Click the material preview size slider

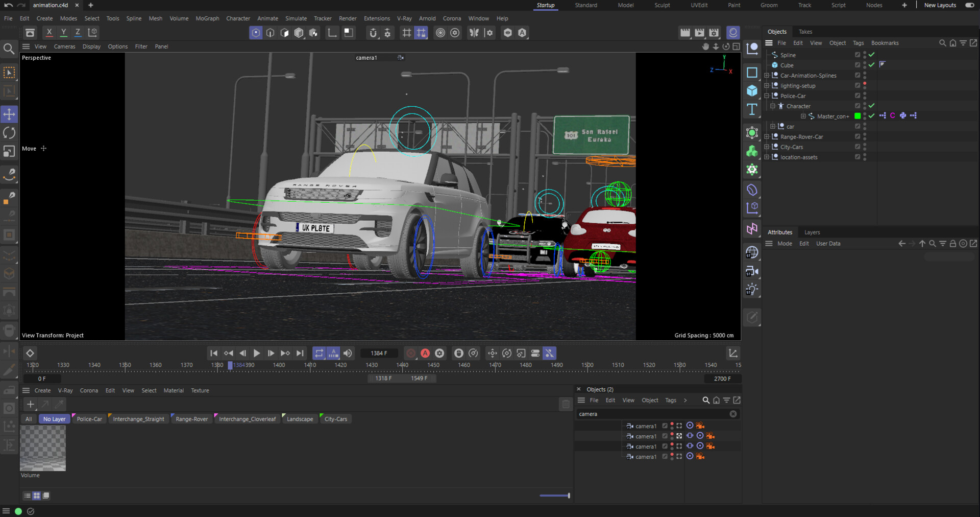555,496
